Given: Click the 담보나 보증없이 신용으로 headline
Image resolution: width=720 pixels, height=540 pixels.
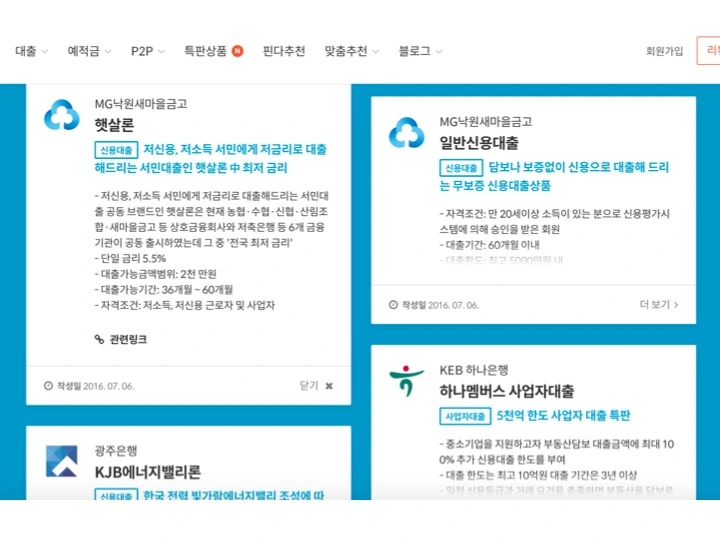Looking at the screenshot, I should click(554, 176).
